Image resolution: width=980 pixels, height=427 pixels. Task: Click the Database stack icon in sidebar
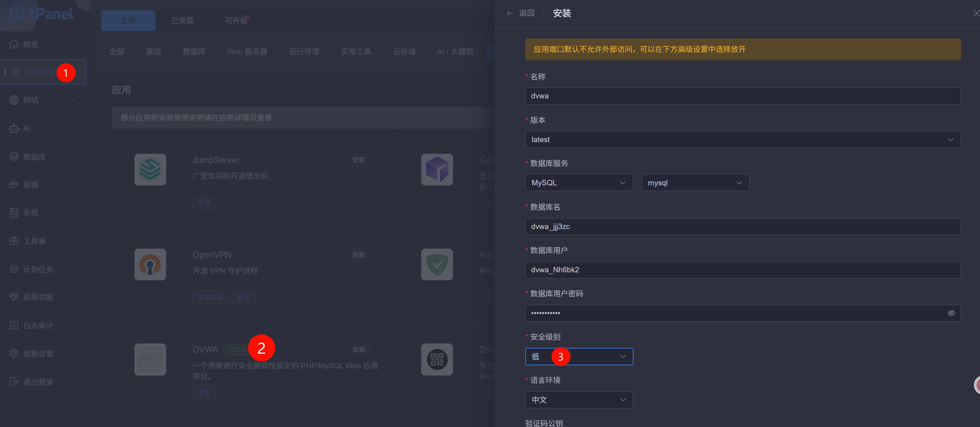(14, 157)
